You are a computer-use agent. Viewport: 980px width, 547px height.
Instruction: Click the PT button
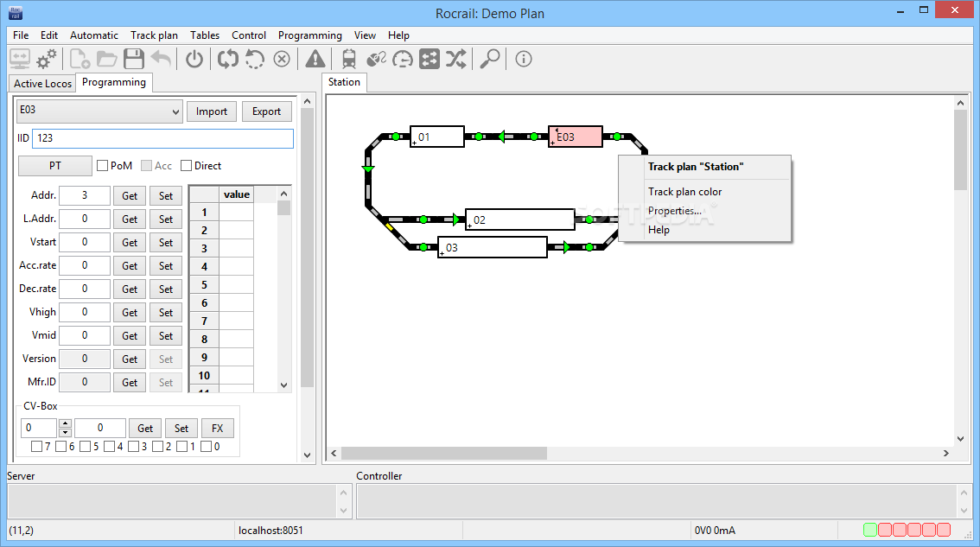tap(55, 166)
